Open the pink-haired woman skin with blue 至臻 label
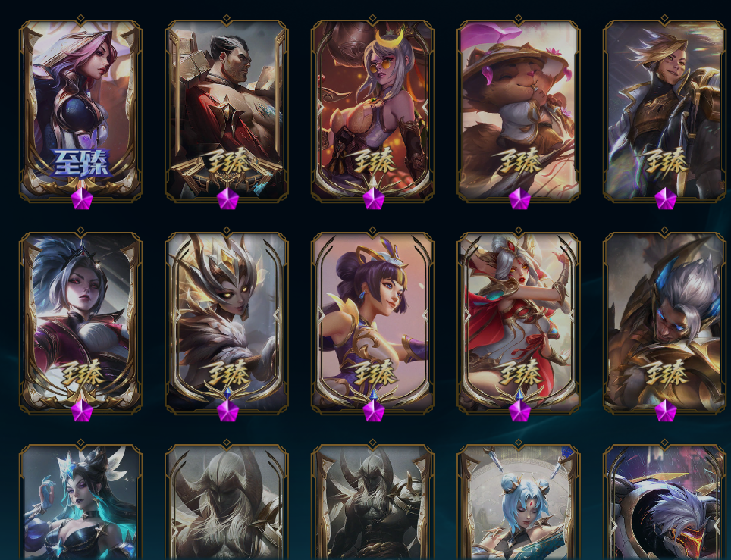Image resolution: width=731 pixels, height=560 pixels. click(80, 111)
